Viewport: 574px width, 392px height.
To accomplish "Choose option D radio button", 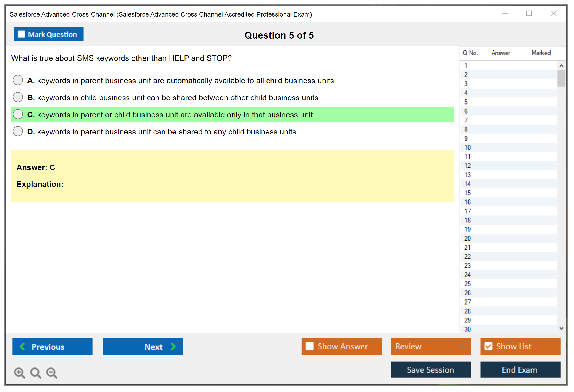I will click(18, 131).
